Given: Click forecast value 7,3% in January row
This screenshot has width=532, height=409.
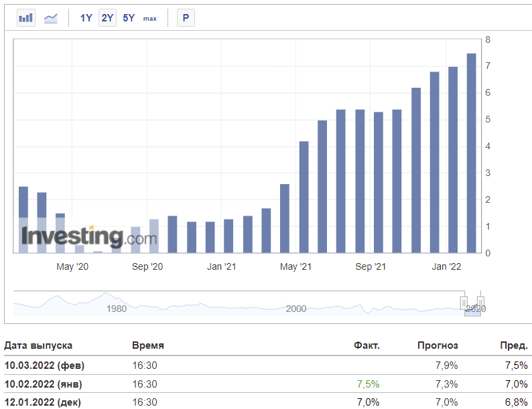Looking at the screenshot, I should 446,384.
